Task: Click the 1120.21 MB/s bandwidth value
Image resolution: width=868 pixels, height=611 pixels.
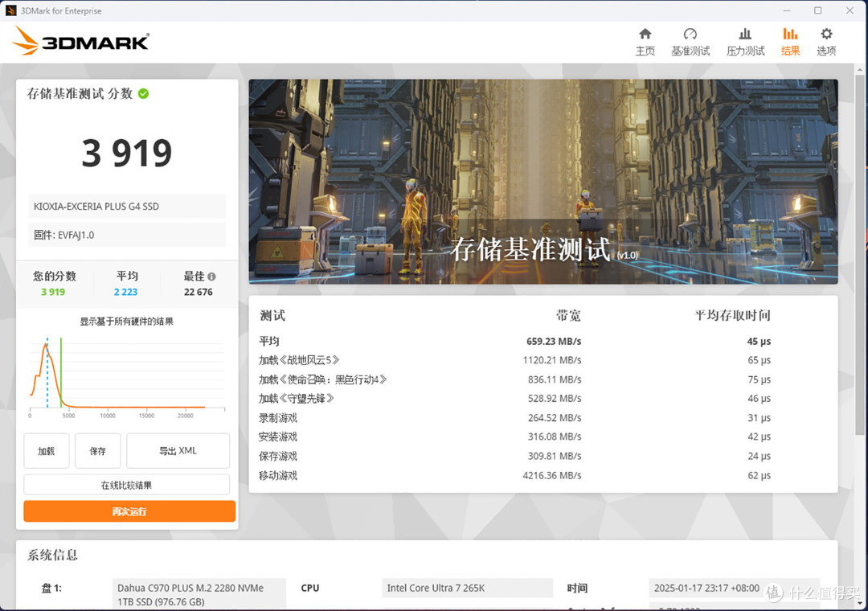Action: tap(552, 360)
